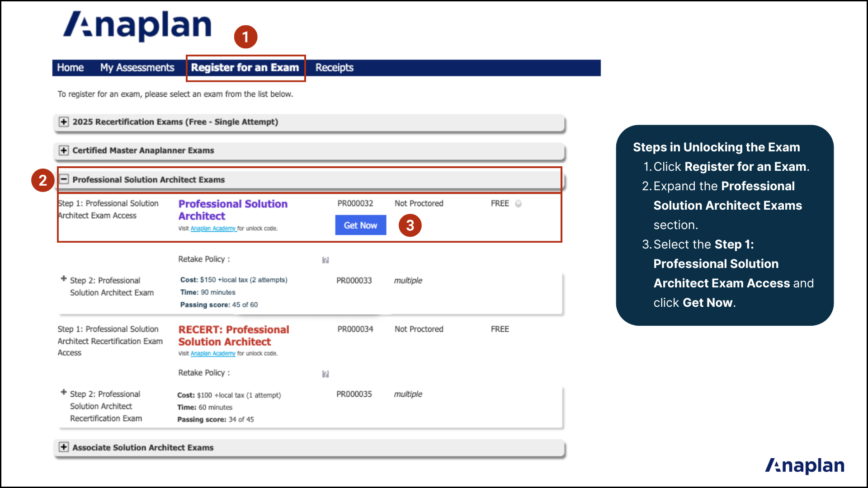Click 'Step 2: Professional Solution Architect Recertification Exam' label
This screenshot has width=868, height=488.
pos(106,407)
